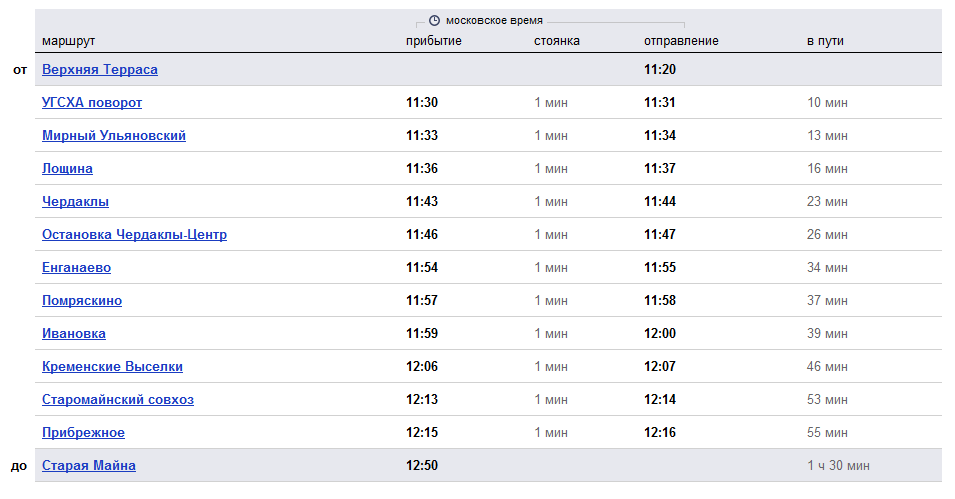Open the Старая Майна destination link

pos(89,465)
